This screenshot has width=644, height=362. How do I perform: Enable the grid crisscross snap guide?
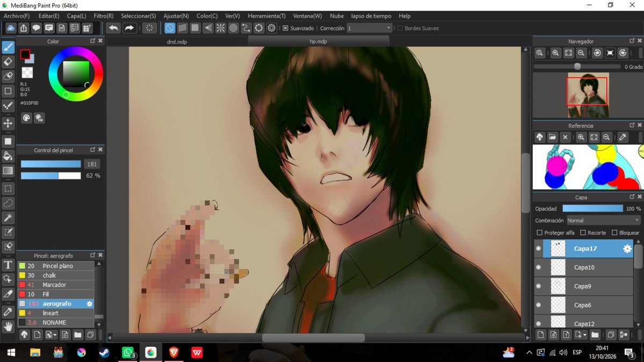pyautogui.click(x=195, y=28)
